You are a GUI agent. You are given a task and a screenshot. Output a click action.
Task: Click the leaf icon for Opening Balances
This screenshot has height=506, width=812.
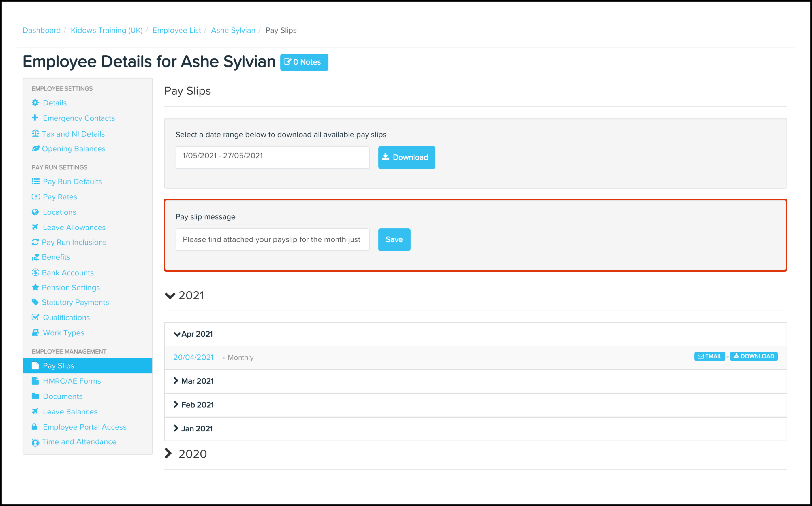tap(35, 148)
